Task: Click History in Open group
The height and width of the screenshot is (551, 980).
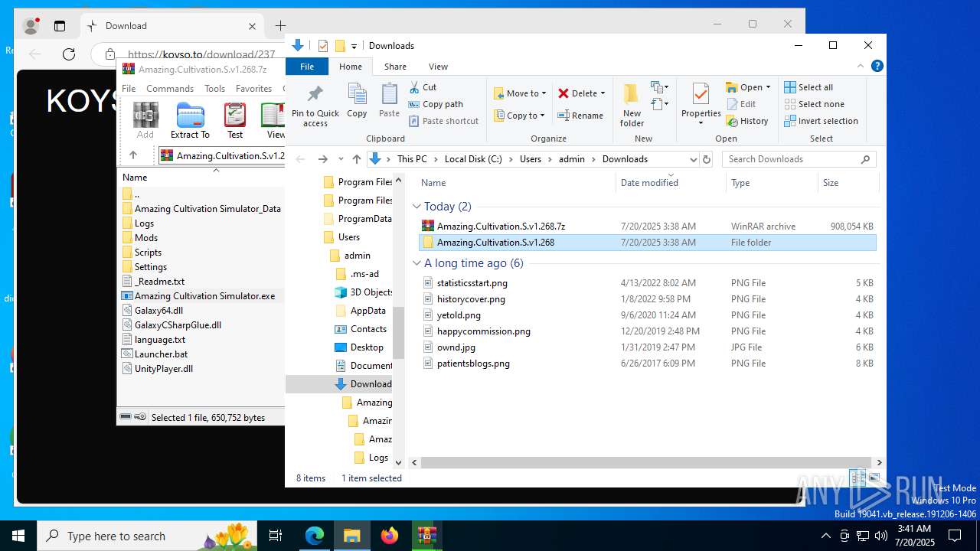Action: [x=746, y=121]
